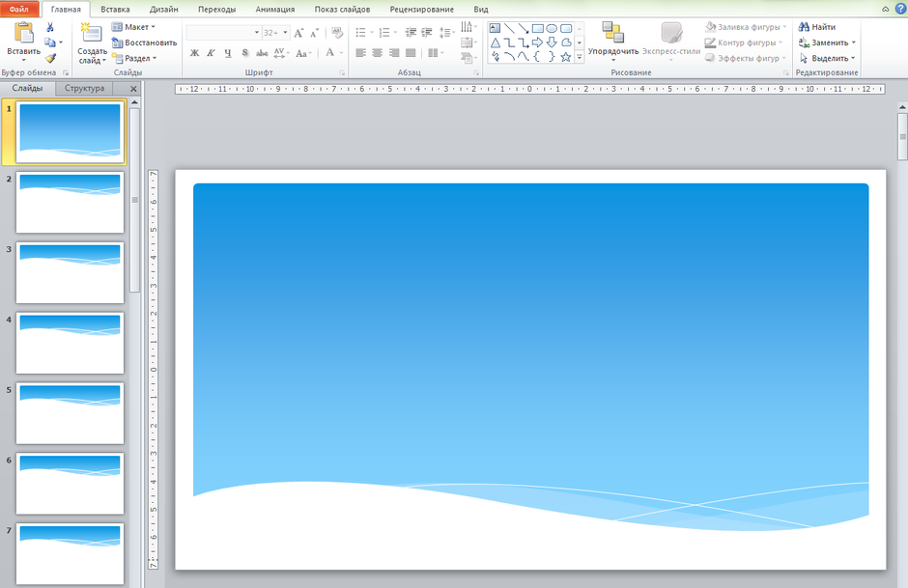Screen dimensions: 908x588
Task: Toggle align text right
Action: coord(394,53)
